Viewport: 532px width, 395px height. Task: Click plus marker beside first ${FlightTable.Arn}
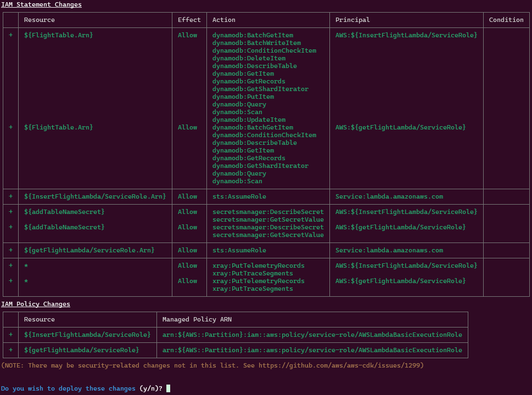[x=11, y=35]
